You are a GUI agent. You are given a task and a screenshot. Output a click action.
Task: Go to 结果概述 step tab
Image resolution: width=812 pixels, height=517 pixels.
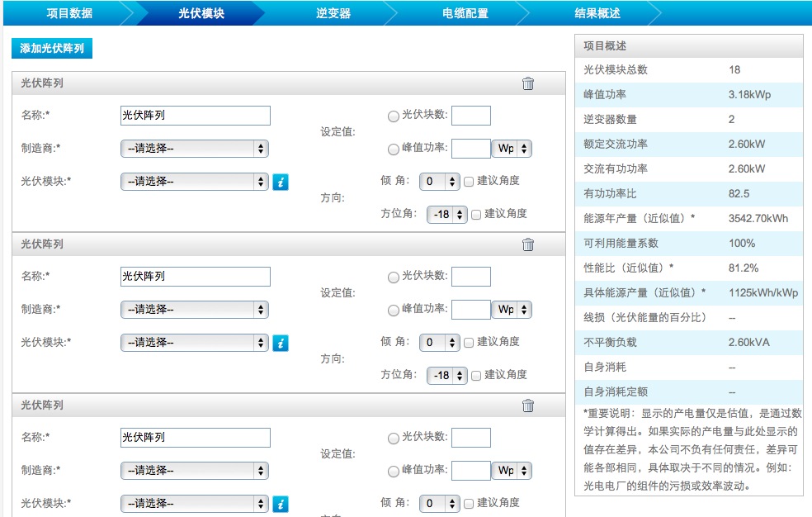click(597, 13)
